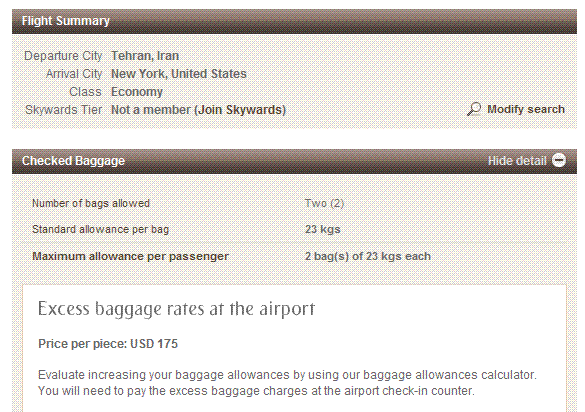585x412 pixels.
Task: Click the Standard allowance per bag label
Action: (x=100, y=229)
